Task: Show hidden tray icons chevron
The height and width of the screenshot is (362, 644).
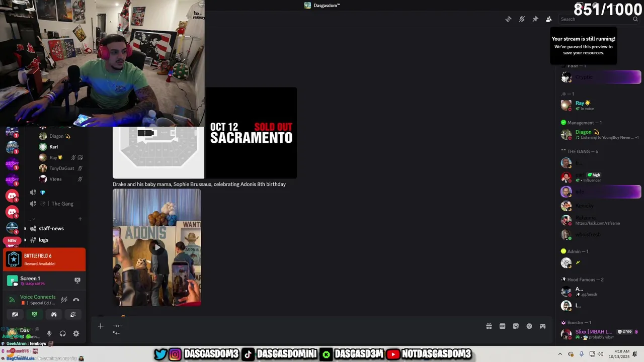Action: tap(560, 354)
